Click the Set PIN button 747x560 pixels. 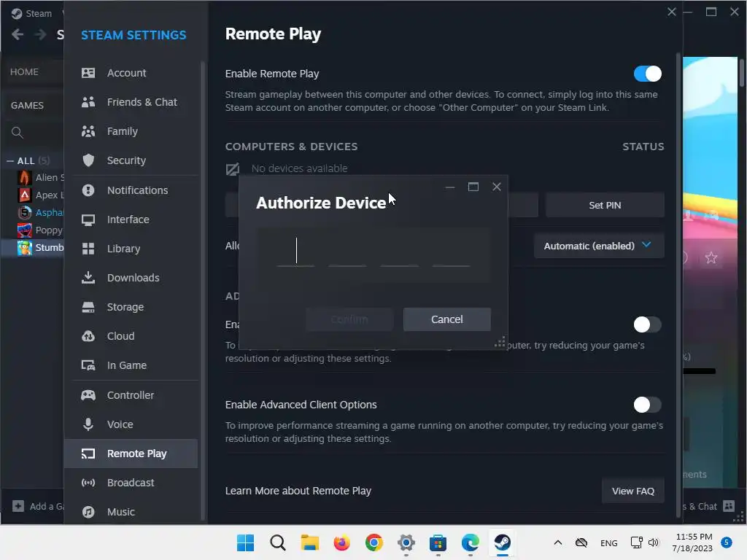coord(605,205)
